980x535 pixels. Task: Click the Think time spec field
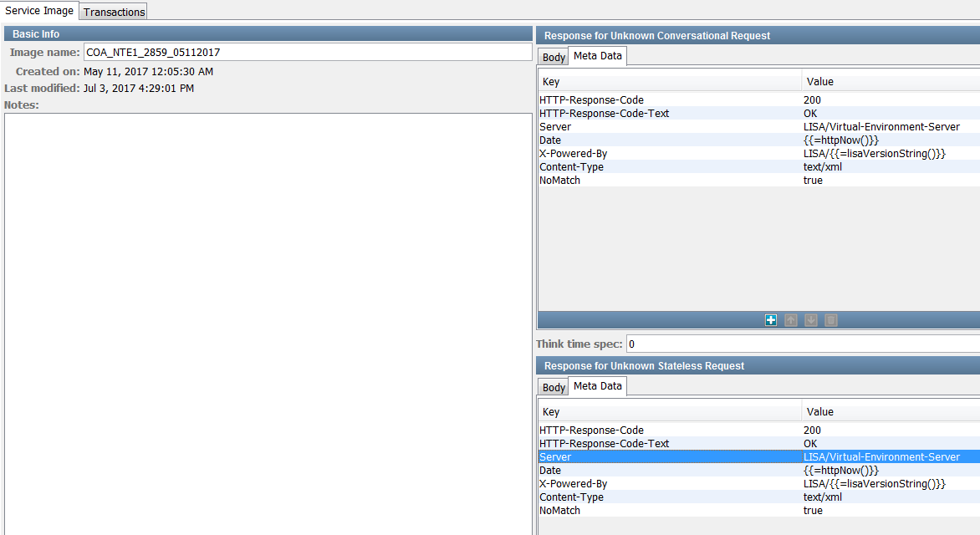click(803, 344)
